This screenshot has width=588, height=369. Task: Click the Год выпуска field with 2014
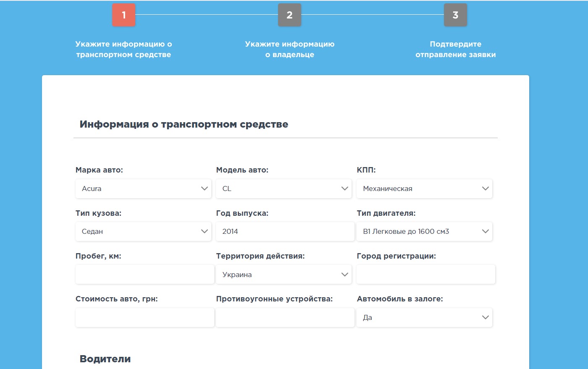tap(285, 231)
